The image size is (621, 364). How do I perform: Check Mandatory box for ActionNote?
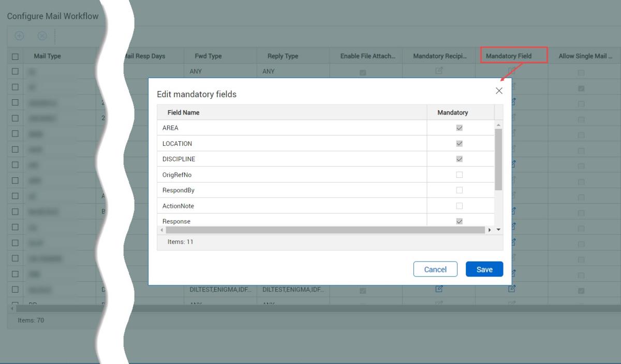[459, 206]
